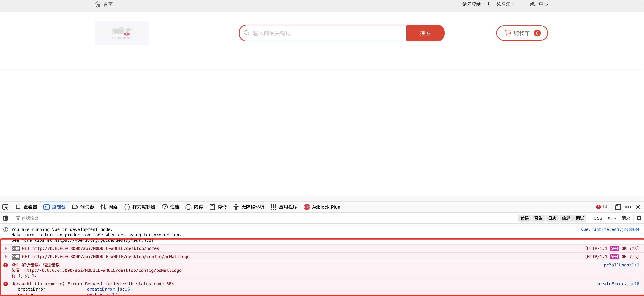Click the shopping cart icon
The width and height of the screenshot is (644, 296).
click(x=508, y=33)
